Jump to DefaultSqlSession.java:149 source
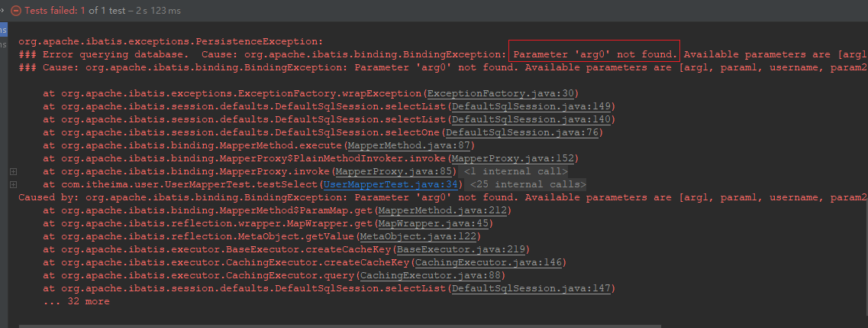Viewport: 868px width, 328px height. pos(532,106)
